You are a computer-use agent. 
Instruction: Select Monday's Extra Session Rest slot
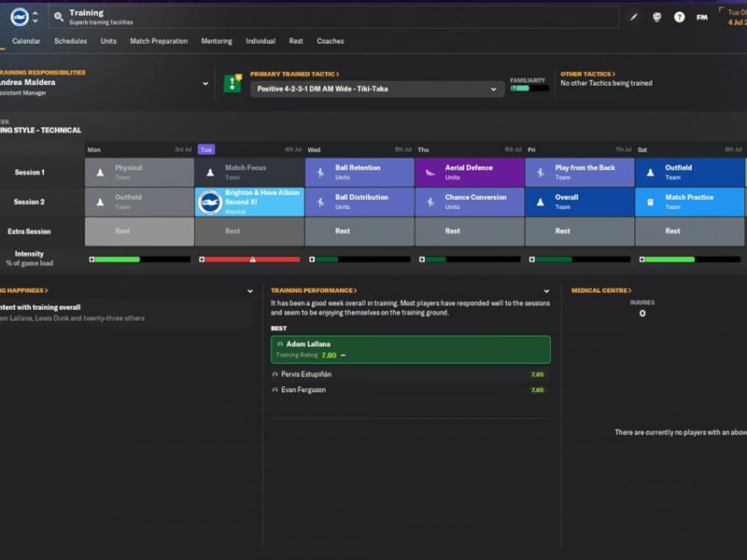point(139,231)
